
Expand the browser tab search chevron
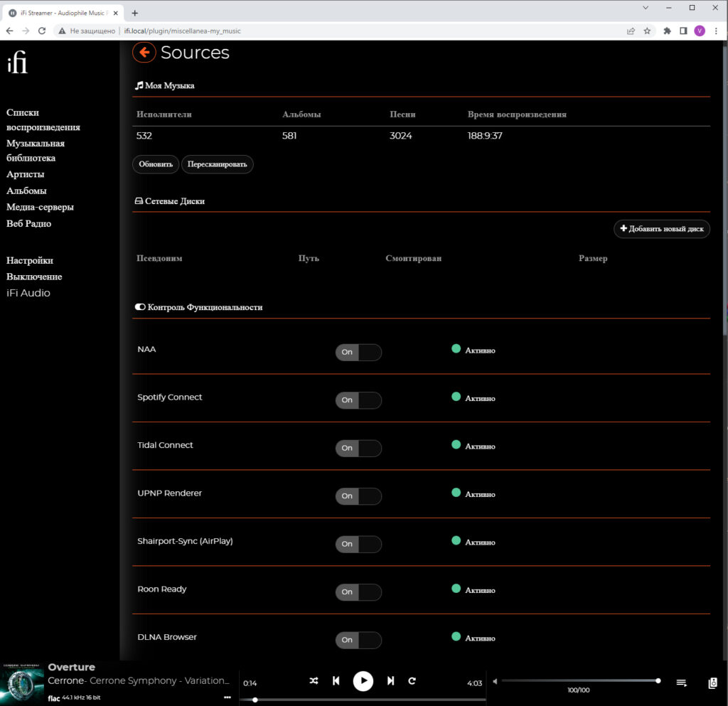point(646,8)
